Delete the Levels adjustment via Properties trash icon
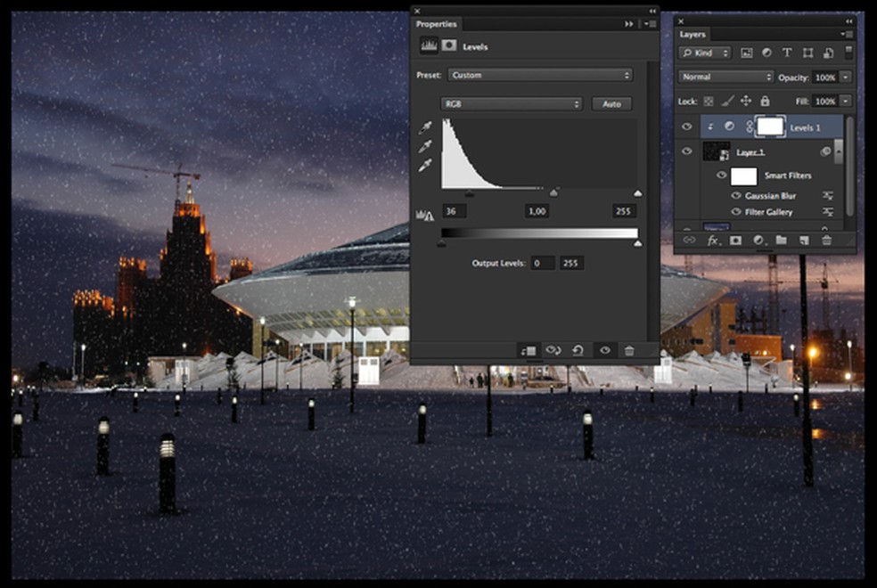Image resolution: width=877 pixels, height=588 pixels. tap(629, 351)
